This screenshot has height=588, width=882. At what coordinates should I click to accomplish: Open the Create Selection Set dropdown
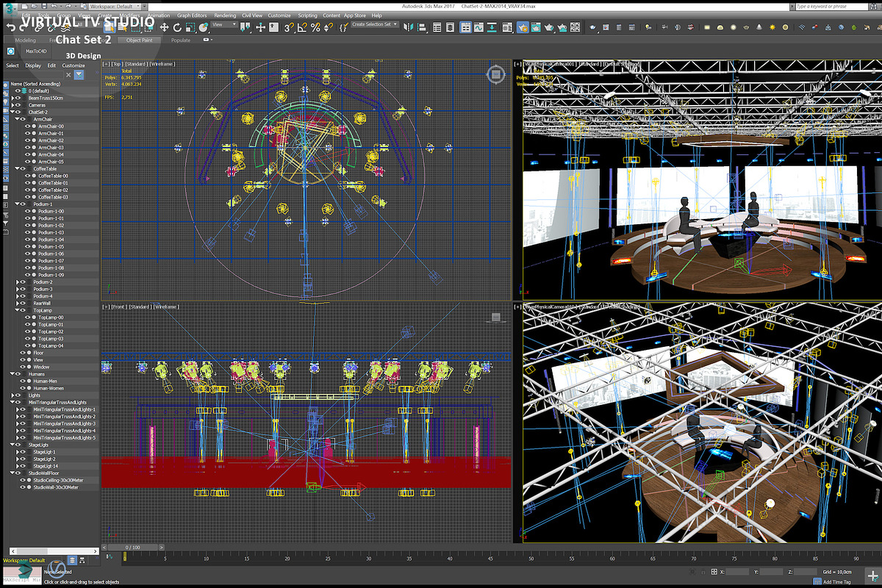coord(375,24)
